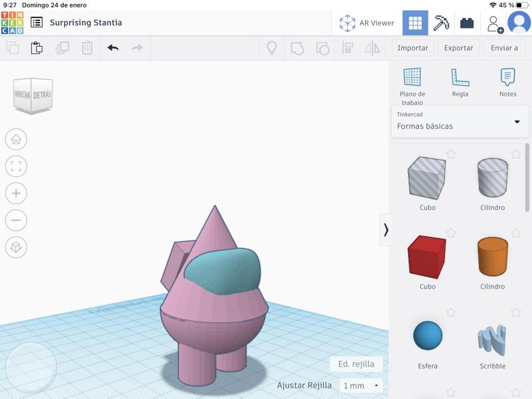
Task: Click Home view button
Action: 16,140
